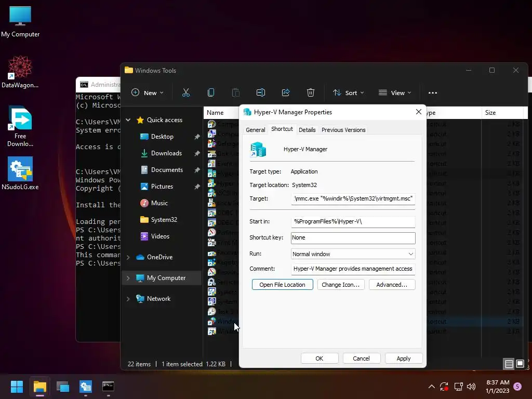Click the Cut scissors icon in the toolbar
Viewport: 532px width, 399px height.
[186, 92]
